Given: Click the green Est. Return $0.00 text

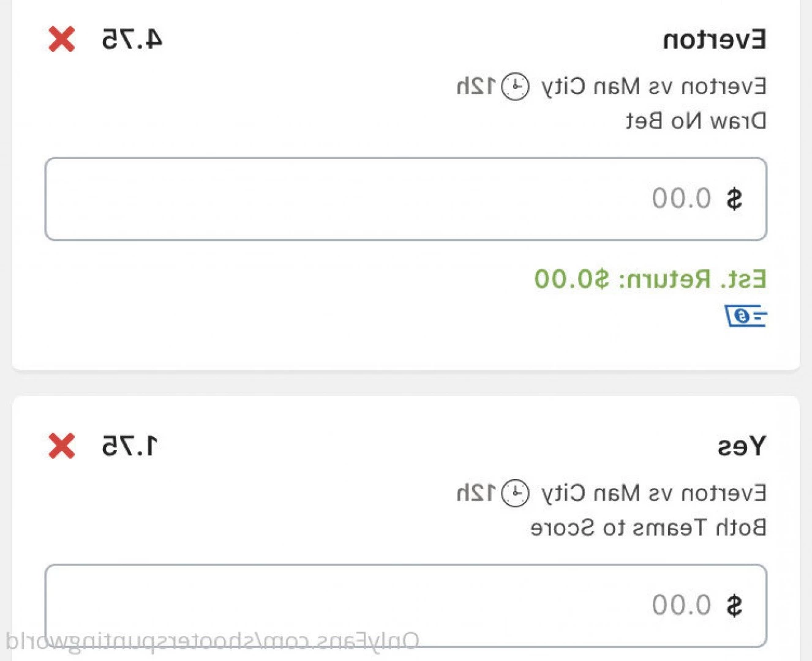Looking at the screenshot, I should 650,279.
